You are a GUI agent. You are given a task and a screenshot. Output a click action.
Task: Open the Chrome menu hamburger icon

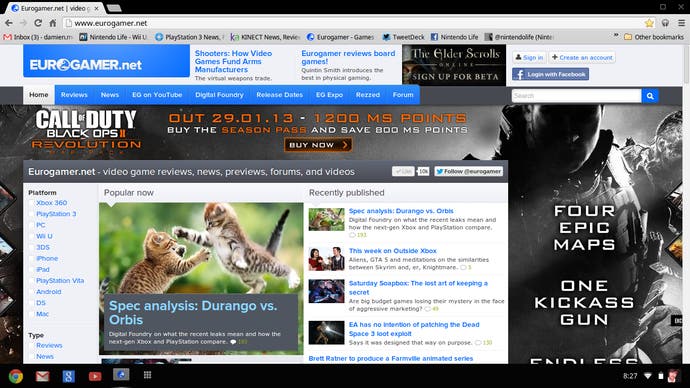pyautogui.click(x=681, y=23)
